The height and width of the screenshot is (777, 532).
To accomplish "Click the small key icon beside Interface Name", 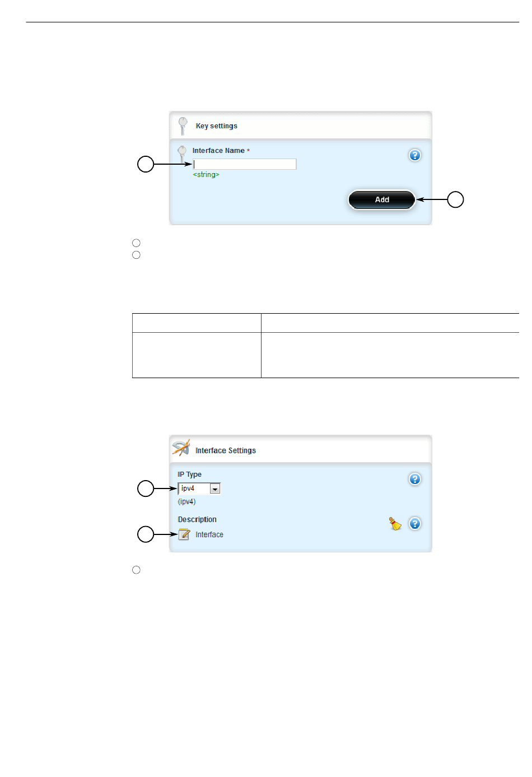I will pyautogui.click(x=182, y=153).
